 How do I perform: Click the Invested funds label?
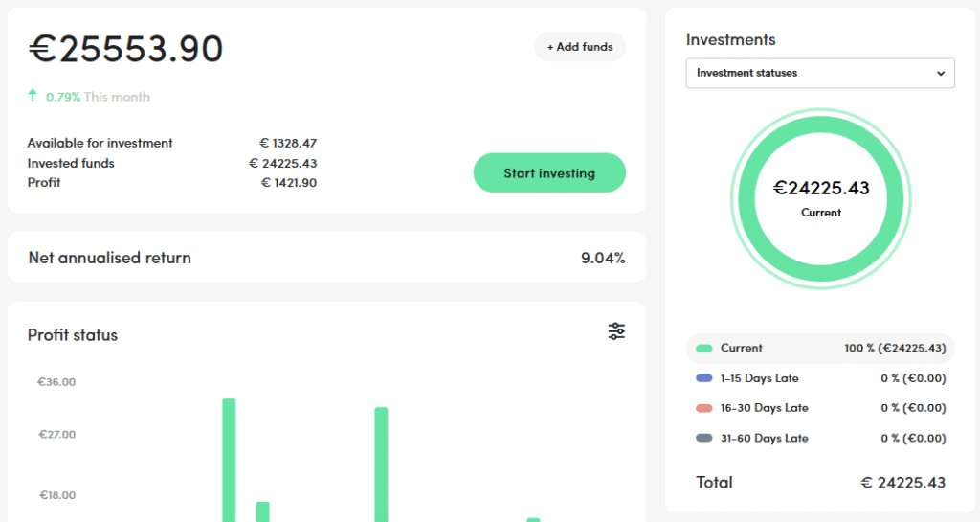coord(71,163)
